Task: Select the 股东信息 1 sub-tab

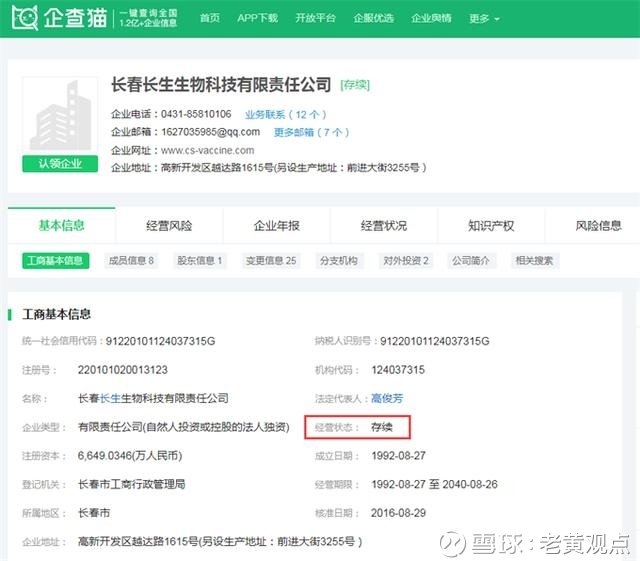Action: (x=199, y=260)
